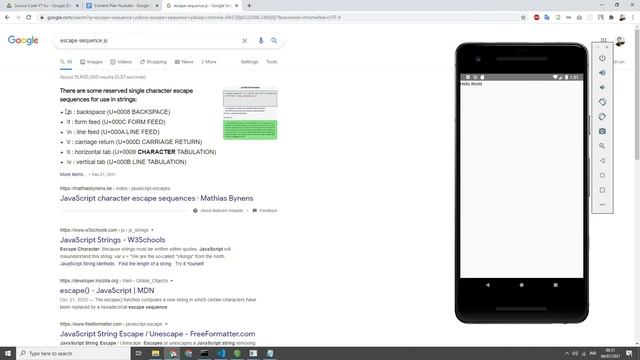Open search Settings
640x360 pixels.
(249, 62)
